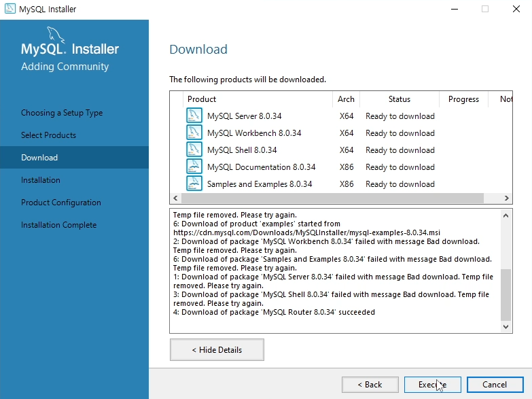532x399 pixels.
Task: Hide the download details log
Action: 217,350
